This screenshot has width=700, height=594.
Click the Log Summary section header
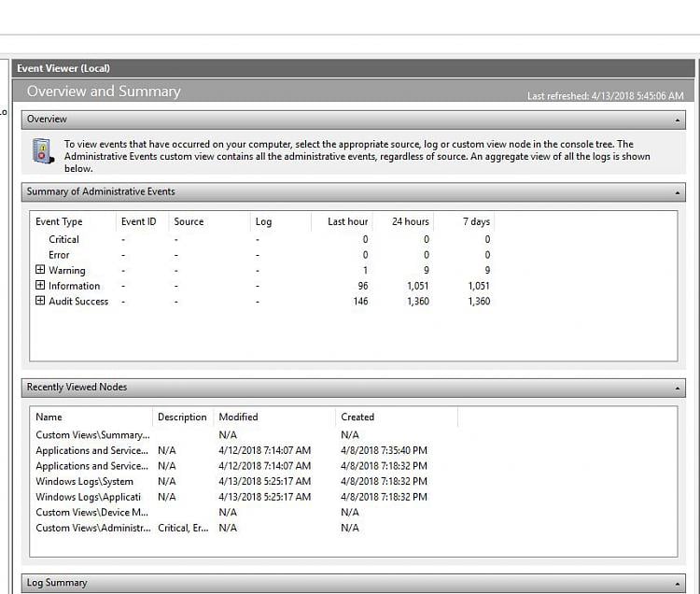point(354,584)
